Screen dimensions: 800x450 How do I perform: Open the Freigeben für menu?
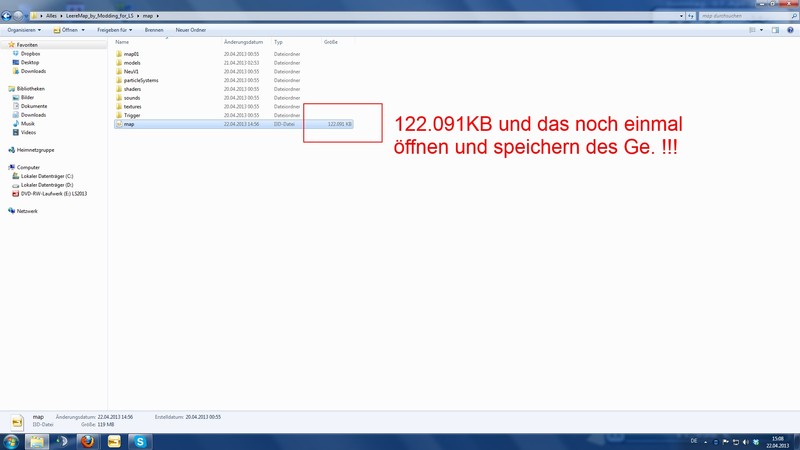click(x=114, y=30)
